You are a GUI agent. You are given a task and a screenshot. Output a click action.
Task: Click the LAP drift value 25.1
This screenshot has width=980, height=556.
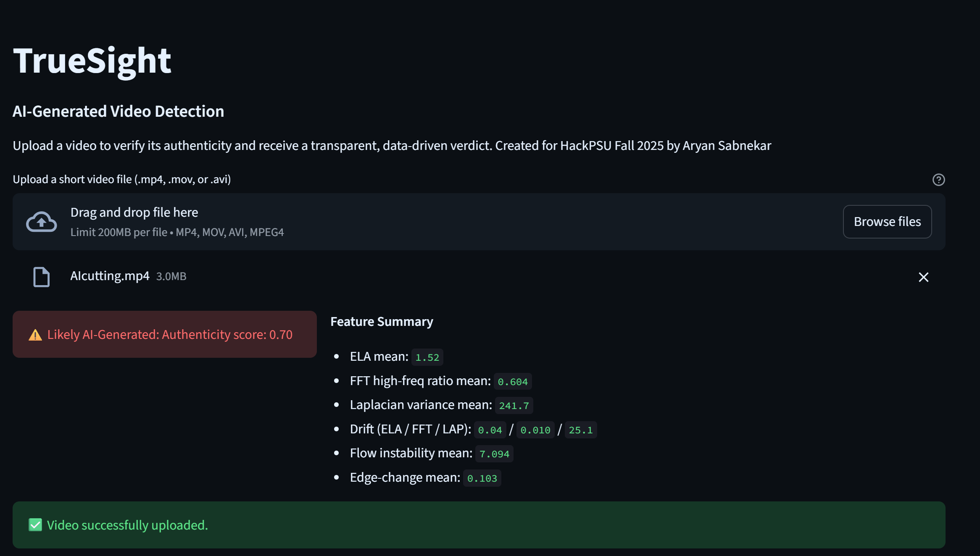click(x=580, y=430)
